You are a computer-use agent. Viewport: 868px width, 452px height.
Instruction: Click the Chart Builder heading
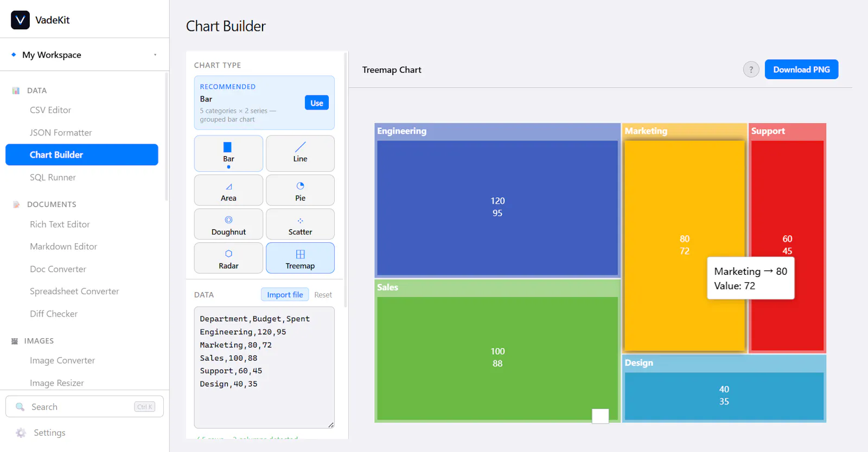coord(226,26)
